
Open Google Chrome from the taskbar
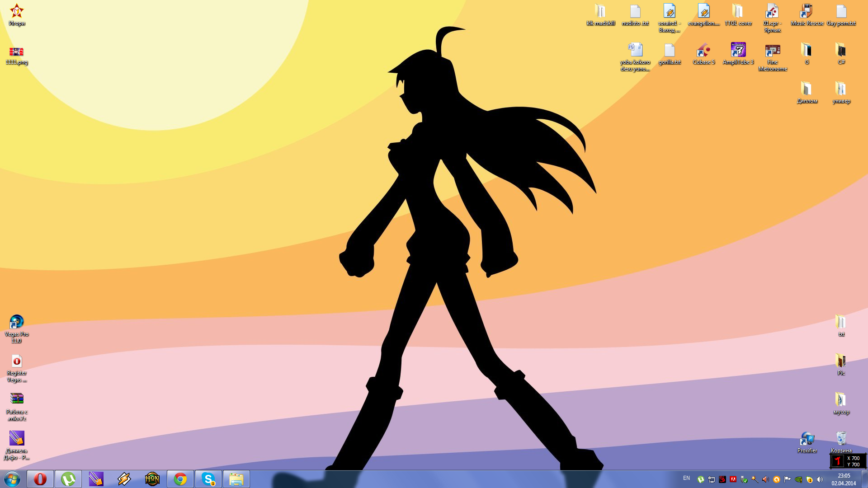180,479
